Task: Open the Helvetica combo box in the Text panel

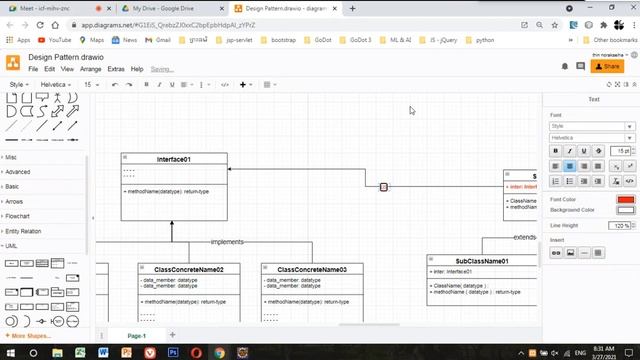Action: tap(592, 138)
